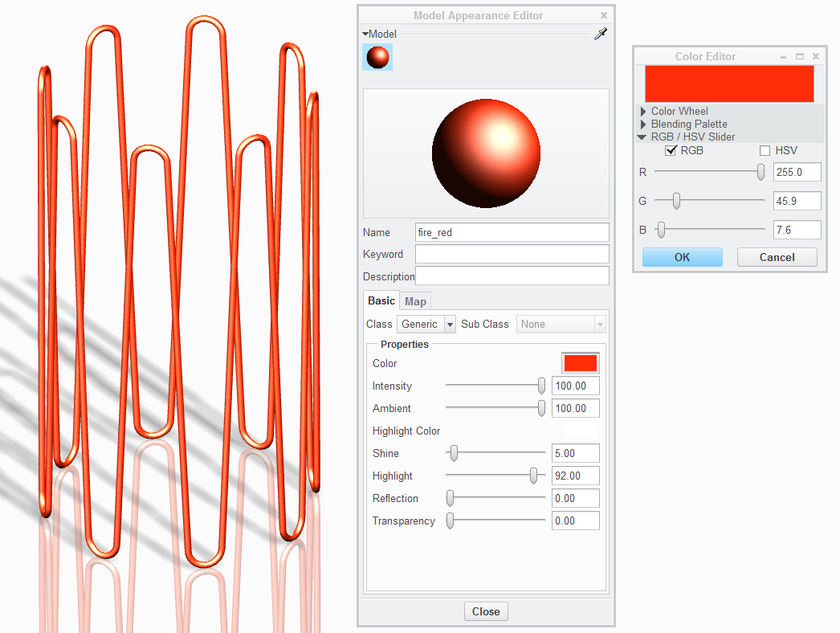Click the Highlight value field 92.00
The image size is (840, 633).
pyautogui.click(x=575, y=476)
